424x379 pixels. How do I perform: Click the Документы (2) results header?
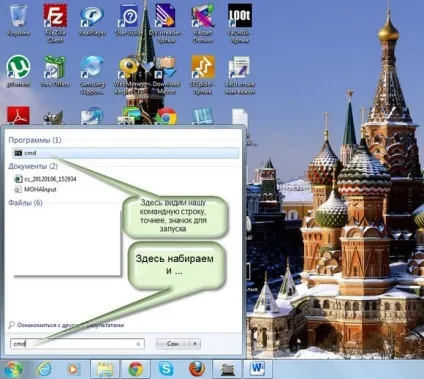[33, 166]
